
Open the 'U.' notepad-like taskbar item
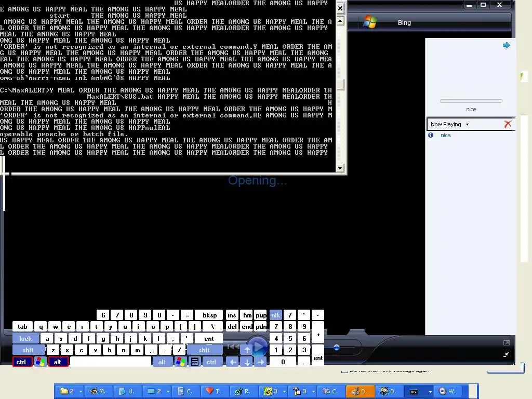tap(127, 391)
